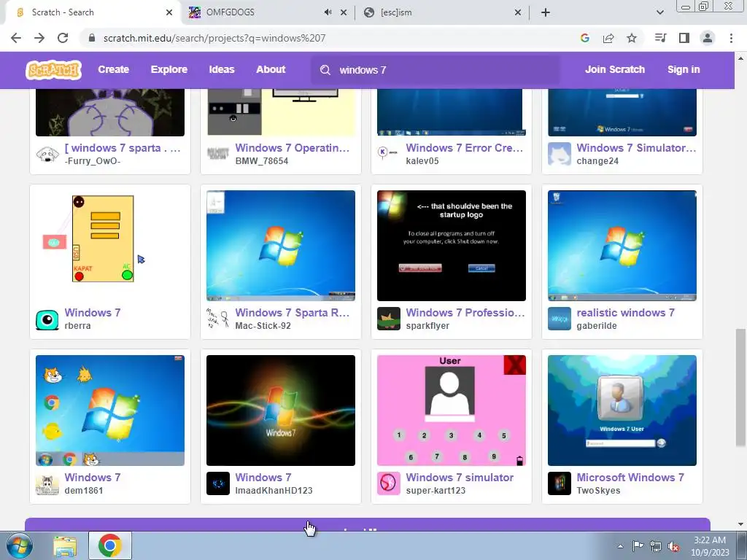Click ImaadKhanHD123's avatar icon
The height and width of the screenshot is (560, 747).
click(217, 484)
